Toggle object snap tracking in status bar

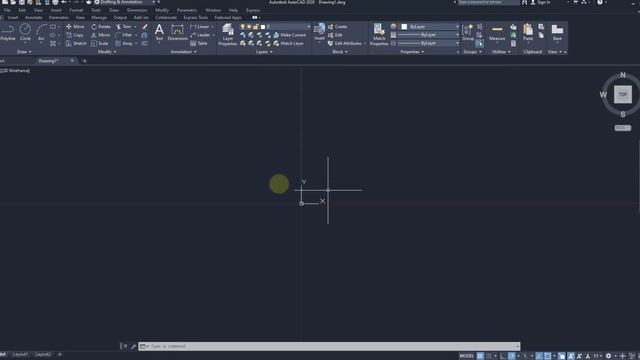pyautogui.click(x=539, y=356)
